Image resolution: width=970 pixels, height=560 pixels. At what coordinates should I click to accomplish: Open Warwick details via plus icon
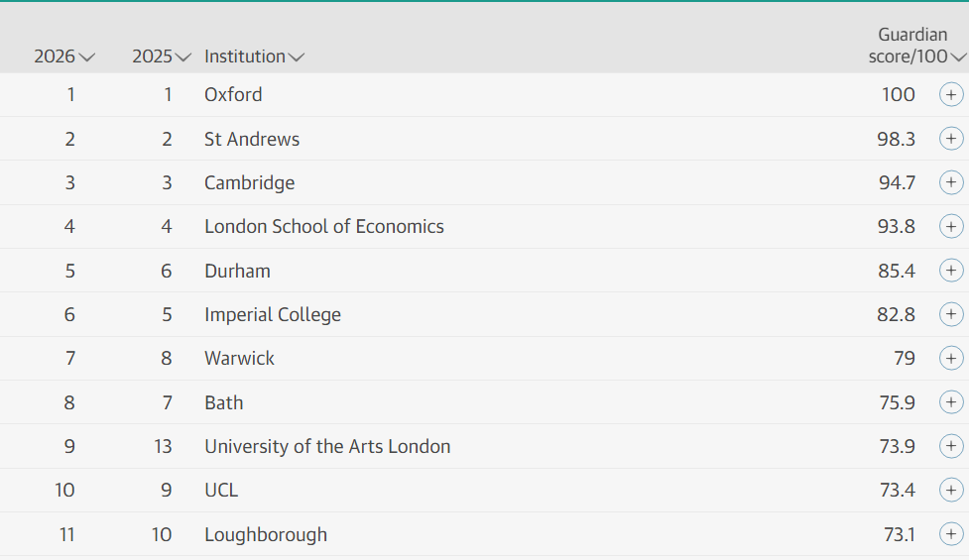pyautogui.click(x=951, y=358)
